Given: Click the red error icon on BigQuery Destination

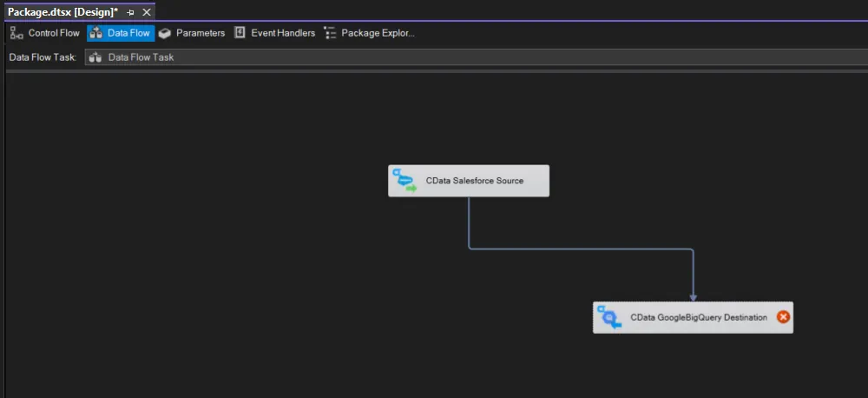Looking at the screenshot, I should point(783,317).
